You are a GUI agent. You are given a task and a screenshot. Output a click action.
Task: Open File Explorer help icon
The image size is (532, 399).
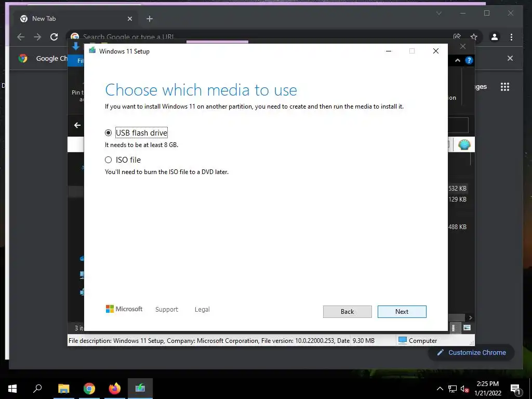tap(469, 60)
